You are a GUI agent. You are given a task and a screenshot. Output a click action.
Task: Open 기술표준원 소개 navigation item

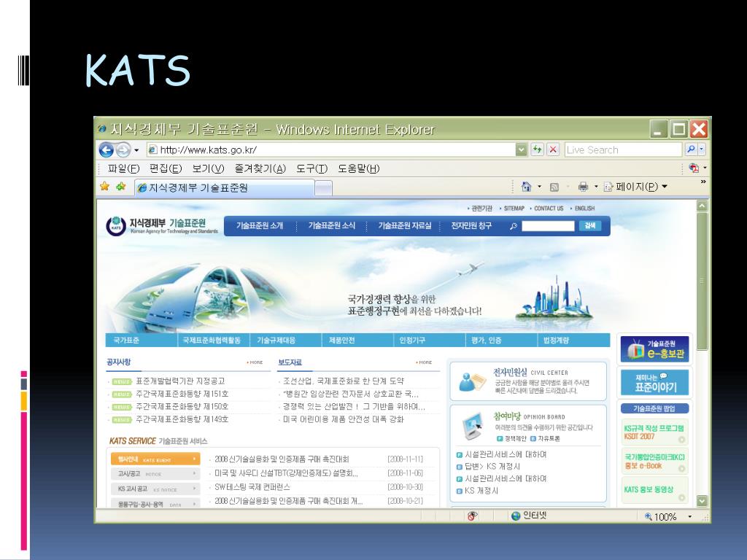pos(260,226)
